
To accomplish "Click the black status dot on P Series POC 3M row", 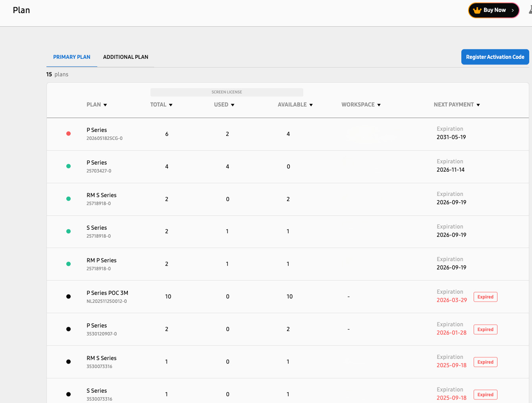I will tap(68, 296).
